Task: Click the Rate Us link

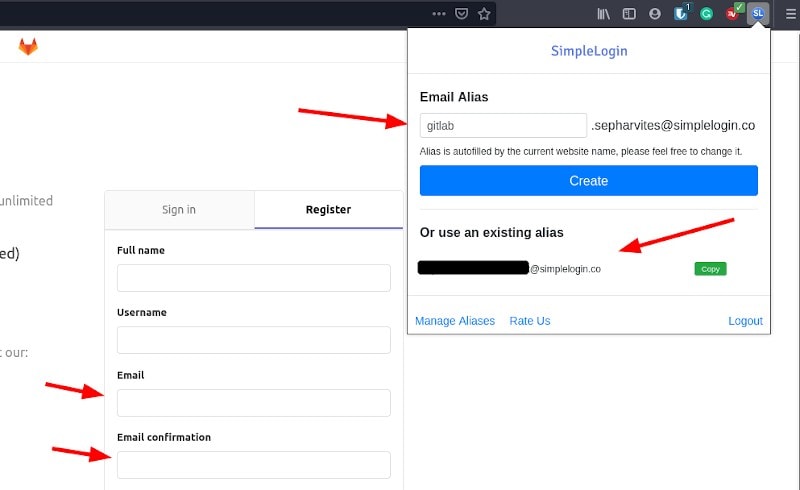Action: coord(530,321)
